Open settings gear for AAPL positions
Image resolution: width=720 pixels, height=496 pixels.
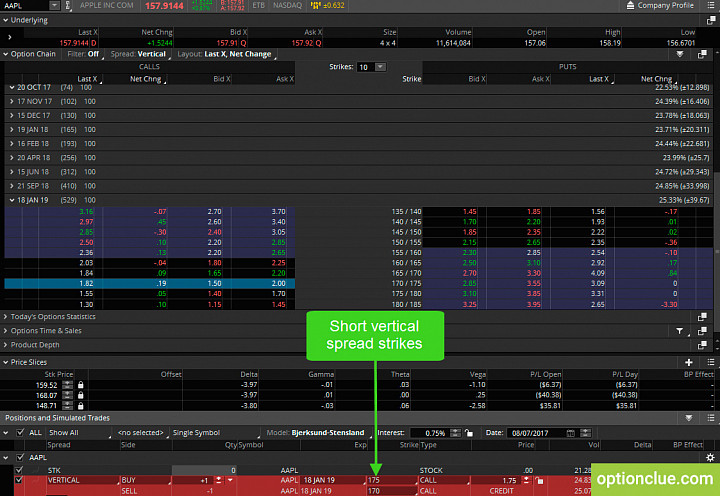(710, 457)
